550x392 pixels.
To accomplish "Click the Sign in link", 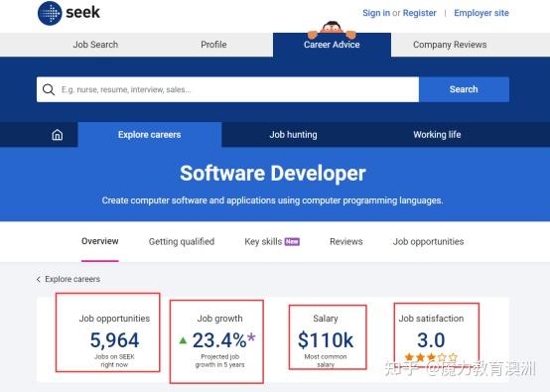I will pyautogui.click(x=376, y=13).
